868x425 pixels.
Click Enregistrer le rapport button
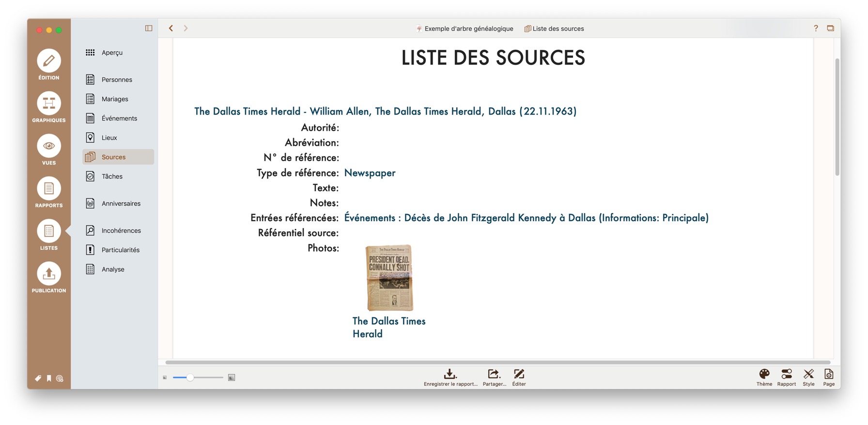click(450, 377)
